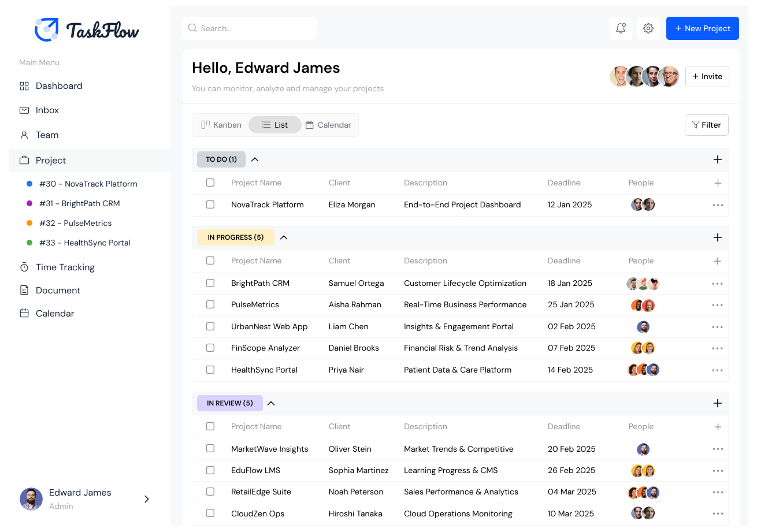Open options menu for HealthSync Portal row

(717, 370)
